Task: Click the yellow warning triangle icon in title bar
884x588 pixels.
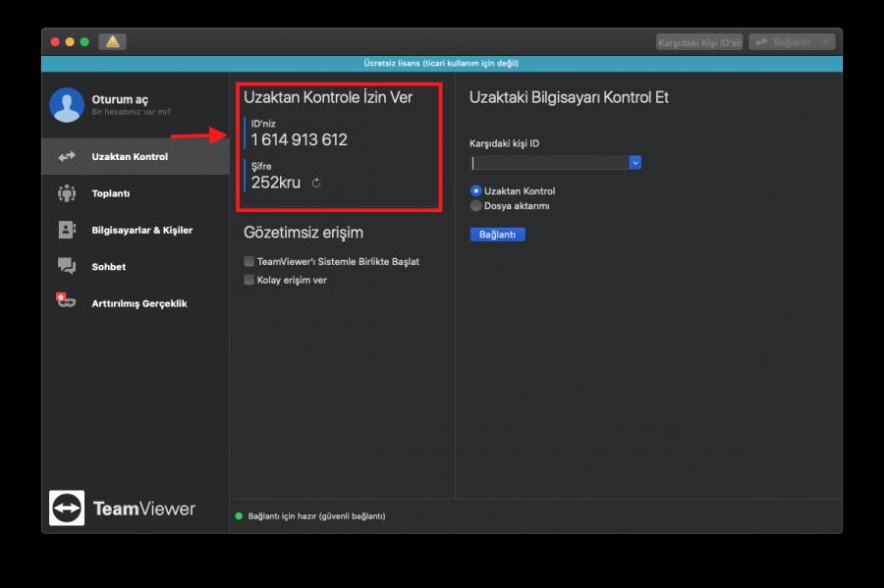Action: (113, 41)
